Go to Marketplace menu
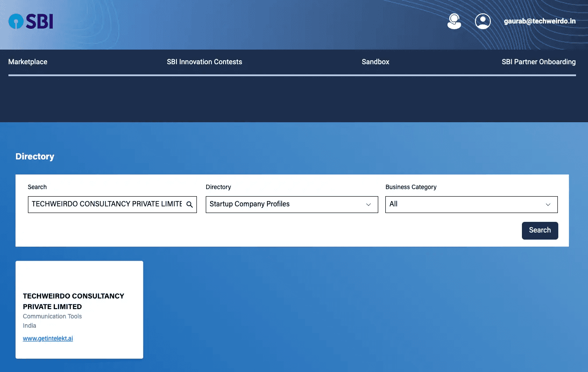Image resolution: width=588 pixels, height=372 pixels. tap(27, 62)
